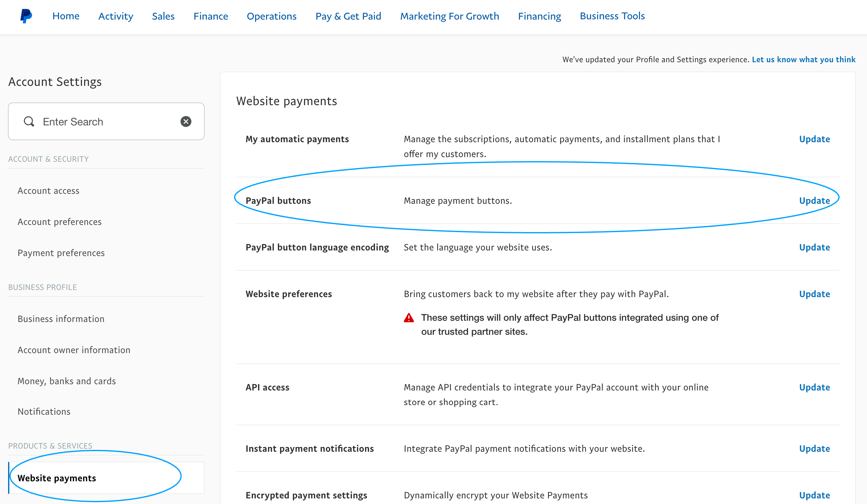867x504 pixels.
Task: Open Business information settings
Action: 61,319
